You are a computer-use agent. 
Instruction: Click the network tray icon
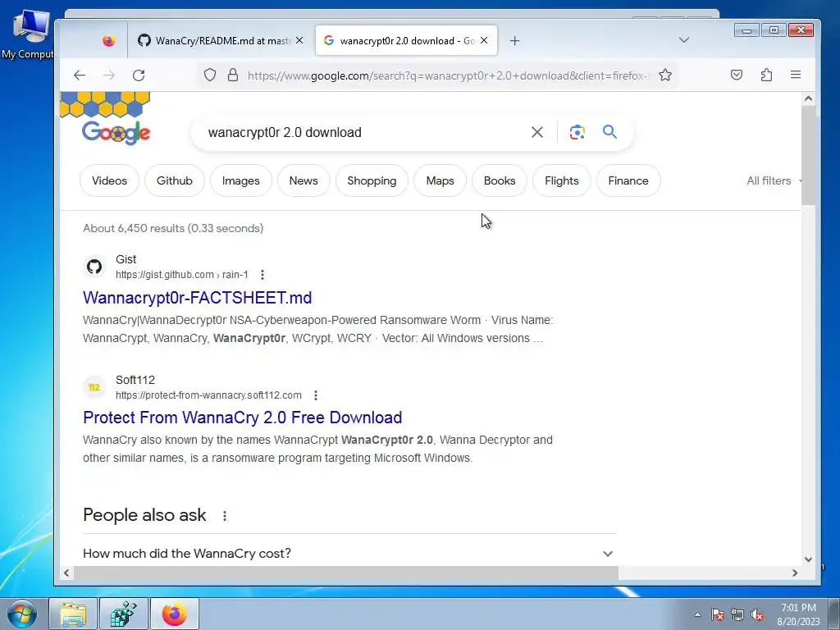[x=737, y=614]
